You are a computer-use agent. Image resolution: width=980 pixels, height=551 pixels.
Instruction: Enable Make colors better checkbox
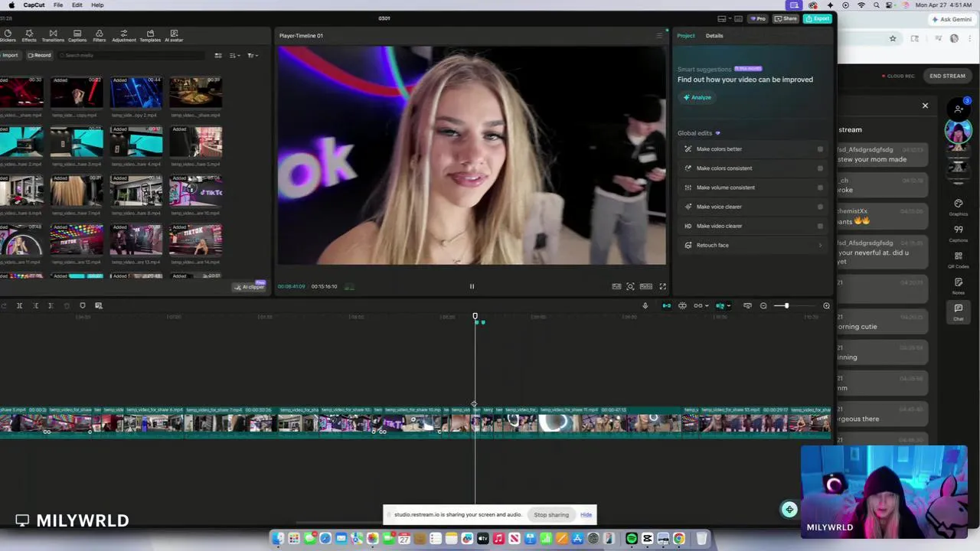820,149
